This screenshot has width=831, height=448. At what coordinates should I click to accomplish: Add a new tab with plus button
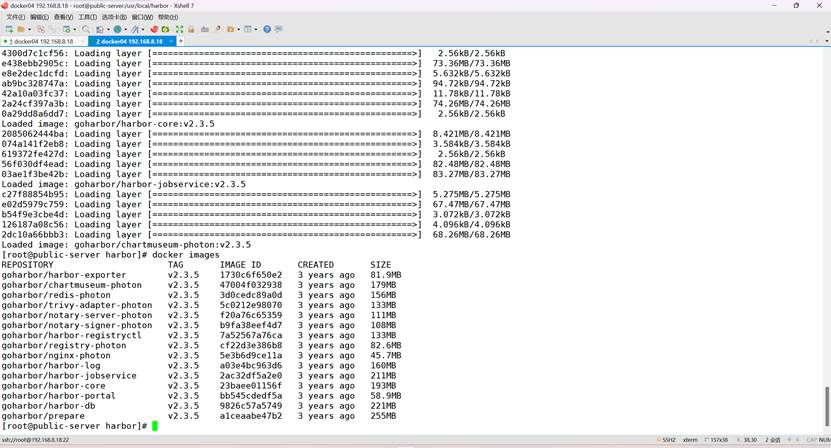coord(181,41)
